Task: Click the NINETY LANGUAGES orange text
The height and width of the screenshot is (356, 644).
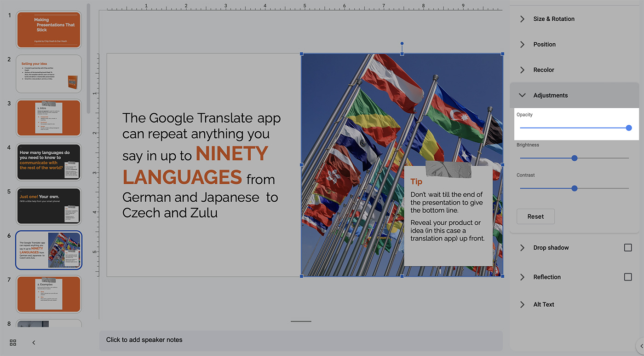Action: tap(195, 165)
